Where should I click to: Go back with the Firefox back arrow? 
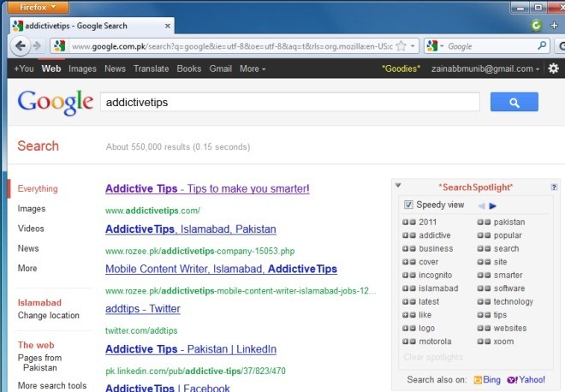click(x=21, y=45)
